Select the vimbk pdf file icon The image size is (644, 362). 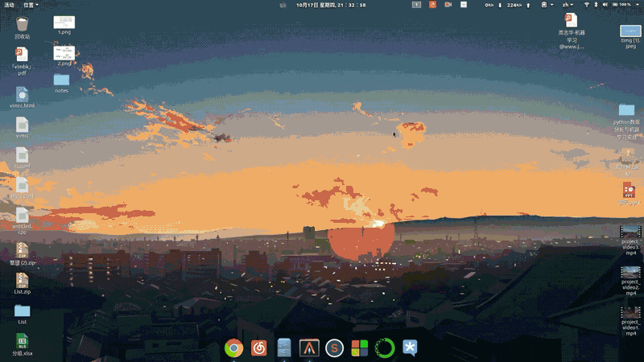tap(22, 55)
